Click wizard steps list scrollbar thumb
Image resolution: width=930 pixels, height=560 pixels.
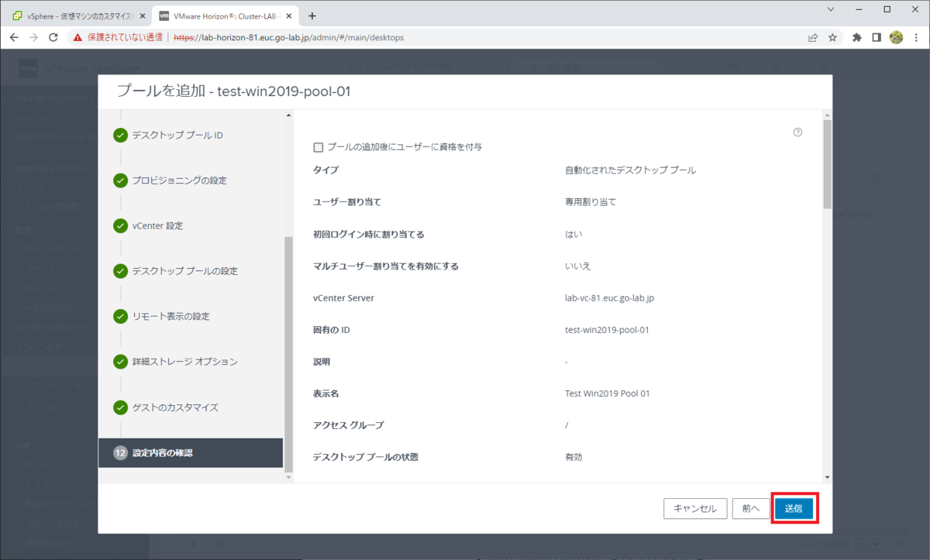(288, 354)
